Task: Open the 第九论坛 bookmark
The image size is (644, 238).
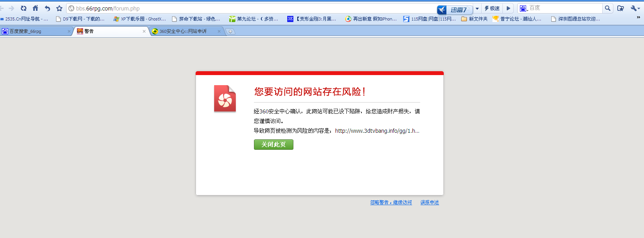Action: point(254,19)
